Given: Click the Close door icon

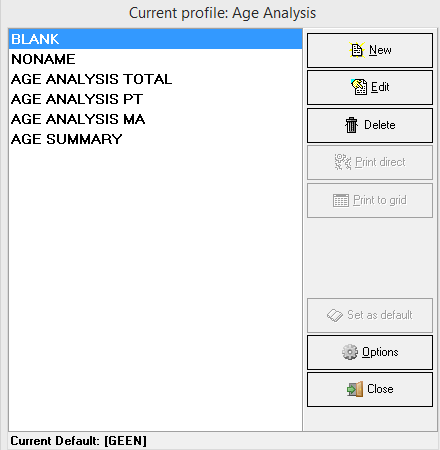Looking at the screenshot, I should 355,389.
